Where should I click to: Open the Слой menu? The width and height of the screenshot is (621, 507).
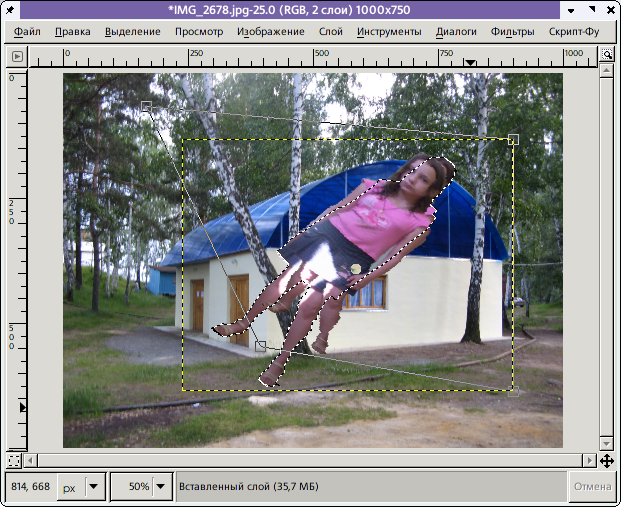(330, 31)
